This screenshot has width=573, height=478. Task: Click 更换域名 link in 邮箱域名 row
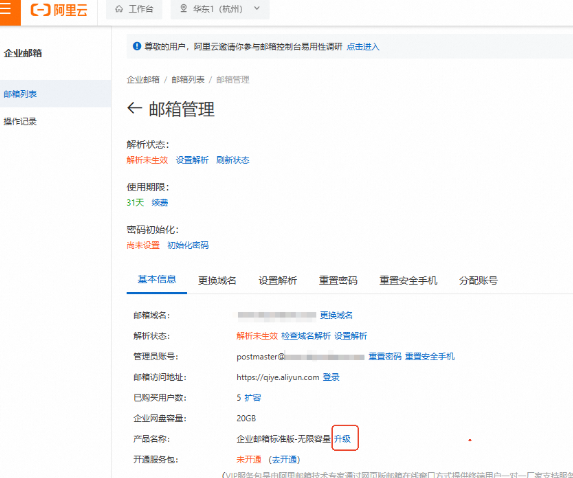(336, 315)
